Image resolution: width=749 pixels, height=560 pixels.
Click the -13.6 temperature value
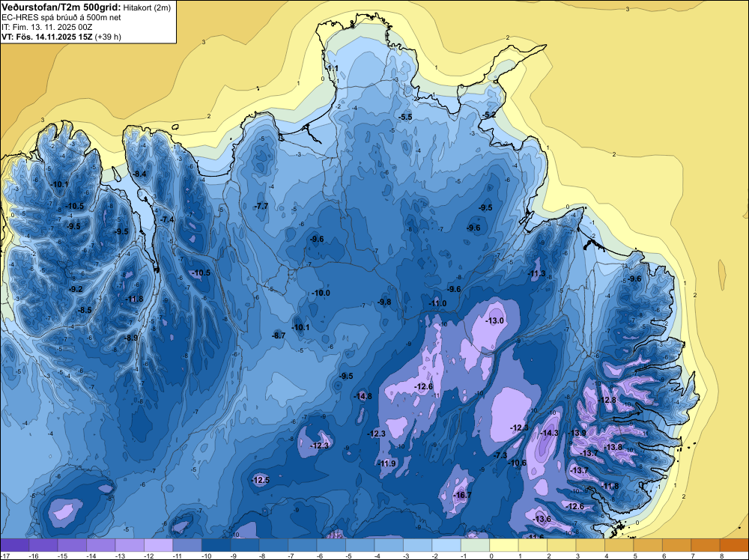point(542,520)
